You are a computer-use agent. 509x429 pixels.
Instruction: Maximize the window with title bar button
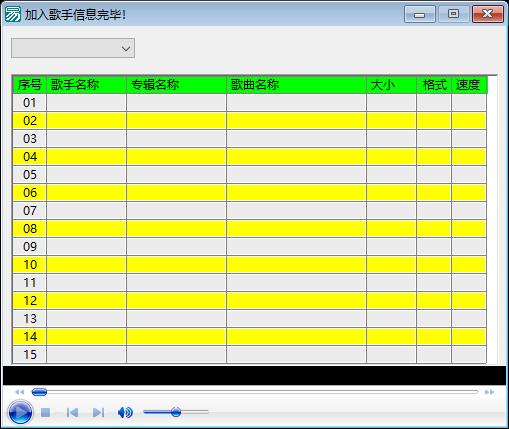pyautogui.click(x=453, y=14)
